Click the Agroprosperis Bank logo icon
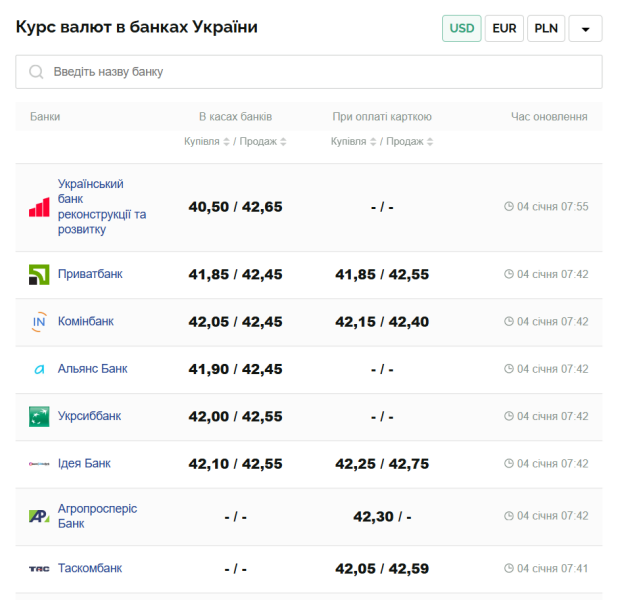The image size is (620, 600). pos(39,516)
